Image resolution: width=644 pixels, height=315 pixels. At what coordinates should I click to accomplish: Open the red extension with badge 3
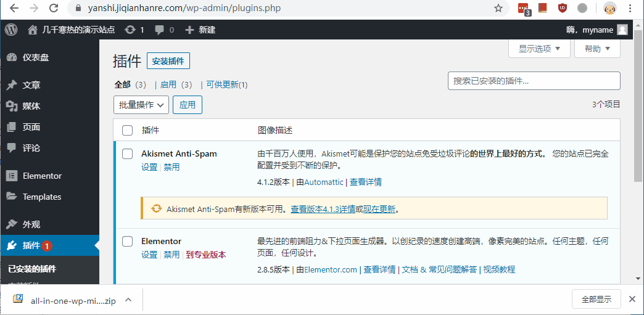pyautogui.click(x=524, y=9)
